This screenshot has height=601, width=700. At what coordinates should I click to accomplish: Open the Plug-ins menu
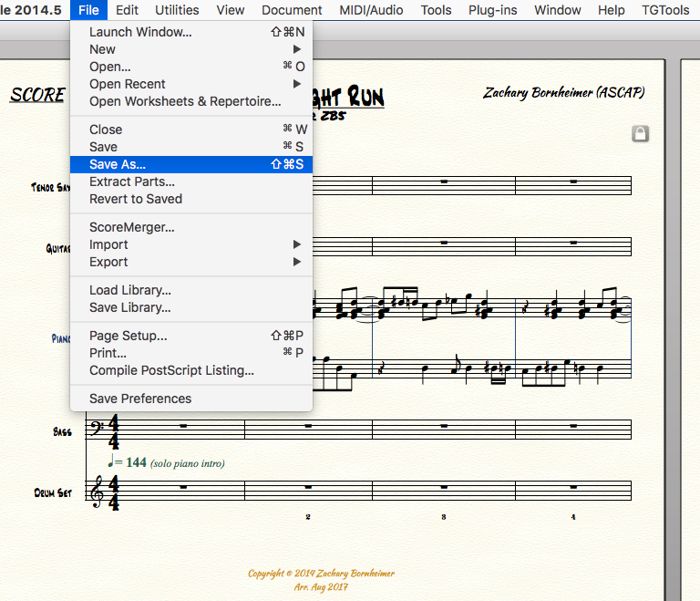(x=492, y=10)
